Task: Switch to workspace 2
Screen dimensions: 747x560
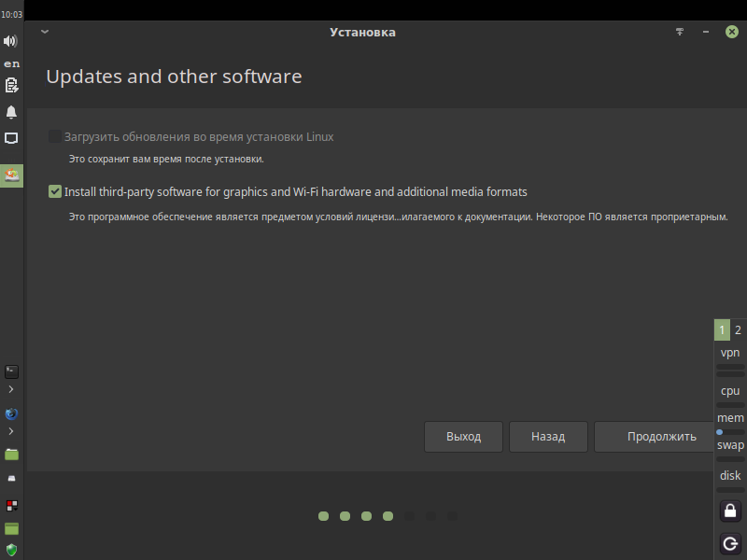Action: point(738,330)
